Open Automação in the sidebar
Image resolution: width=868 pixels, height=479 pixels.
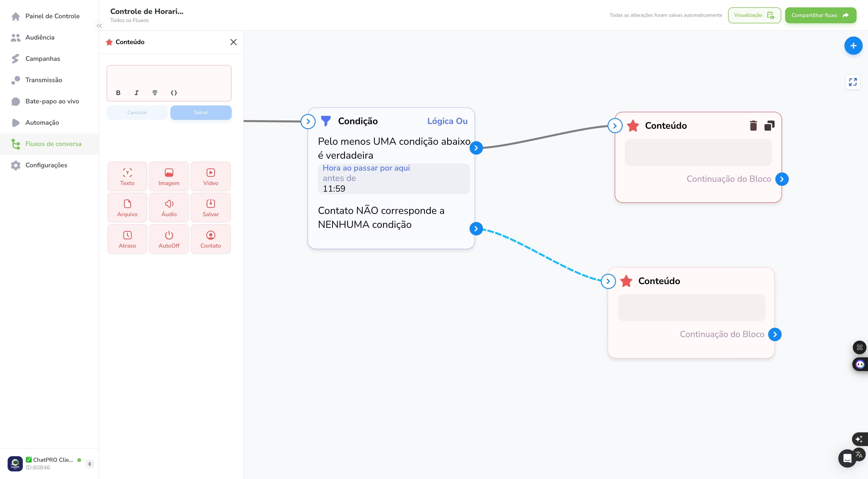point(42,123)
